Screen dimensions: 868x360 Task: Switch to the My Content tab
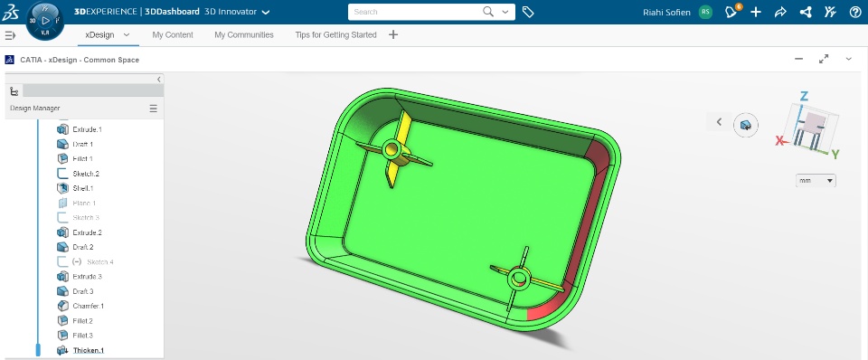coord(173,35)
